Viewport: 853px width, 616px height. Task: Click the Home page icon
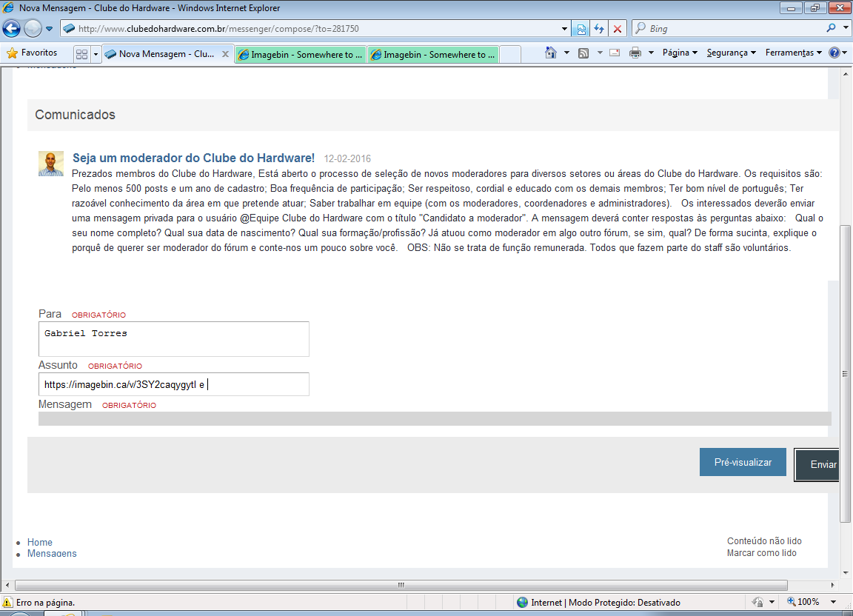point(551,53)
